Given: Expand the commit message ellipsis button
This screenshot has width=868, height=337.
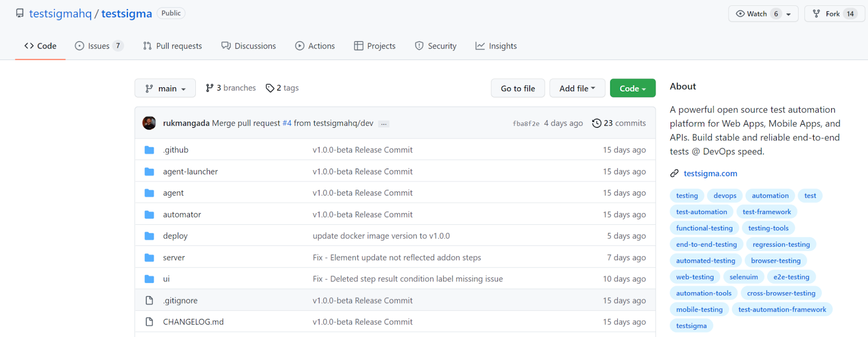Looking at the screenshot, I should coord(384,124).
